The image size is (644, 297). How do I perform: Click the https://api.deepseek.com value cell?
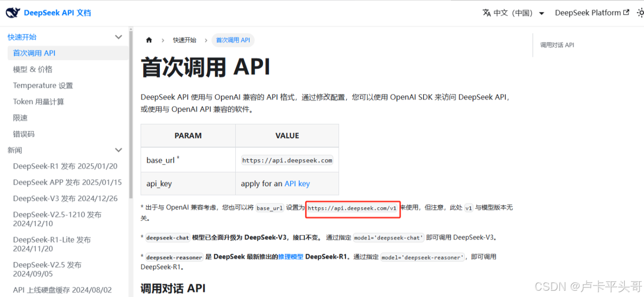(x=287, y=160)
